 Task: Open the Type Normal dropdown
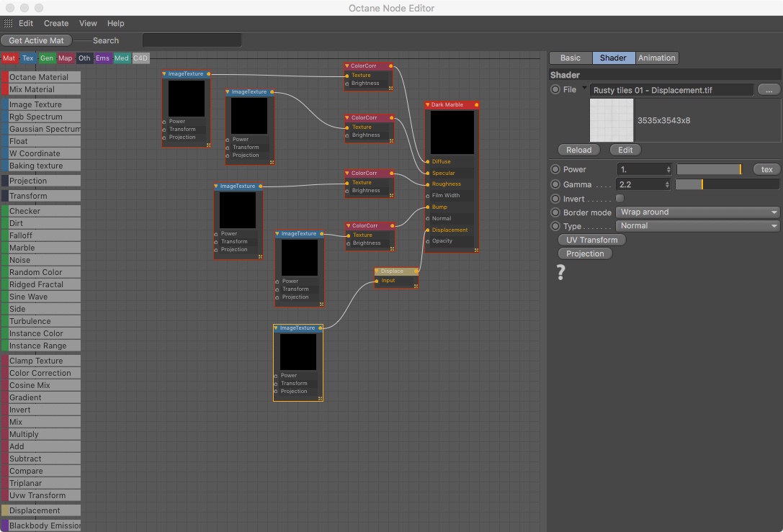click(x=697, y=225)
